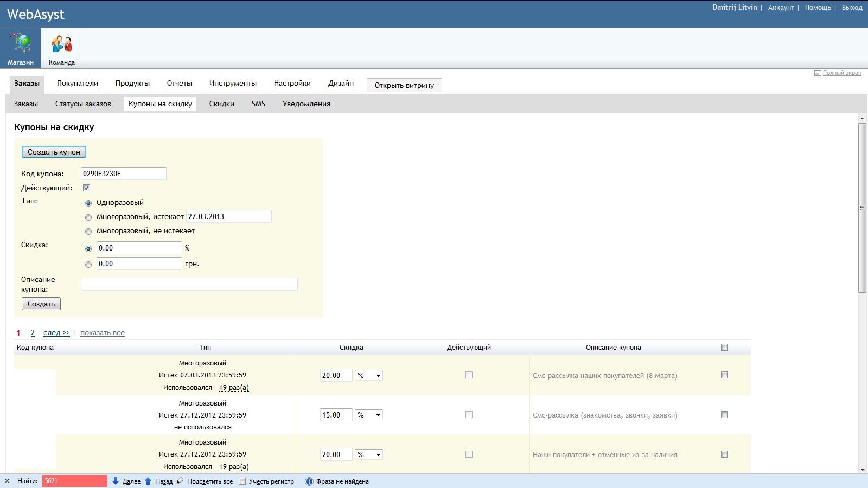Open the Команда app icon
Viewport: 868px width, 488px height.
click(x=61, y=48)
